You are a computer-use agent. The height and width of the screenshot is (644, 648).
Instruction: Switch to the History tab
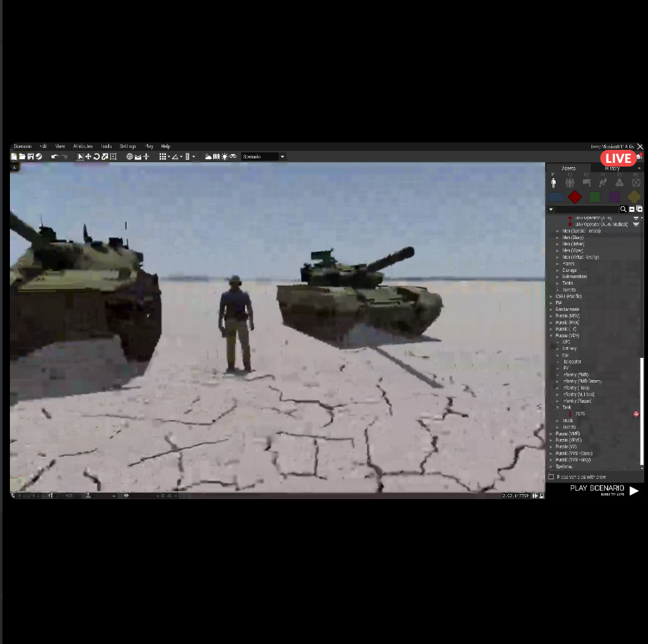click(x=612, y=168)
